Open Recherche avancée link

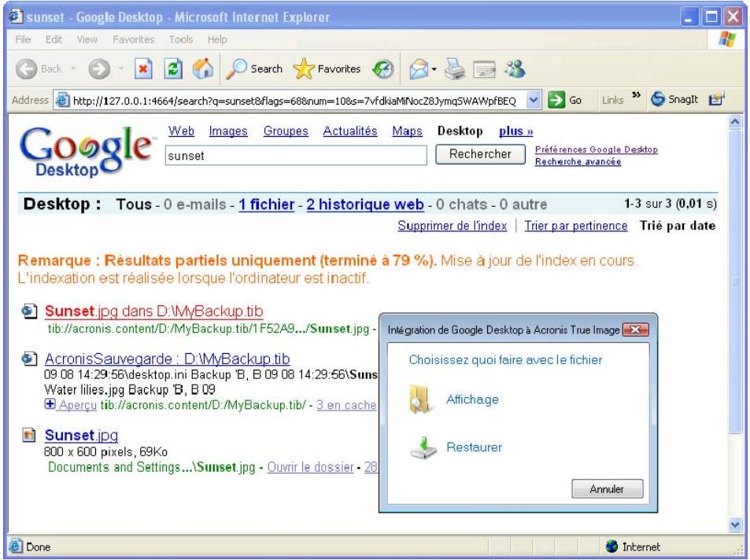(578, 161)
